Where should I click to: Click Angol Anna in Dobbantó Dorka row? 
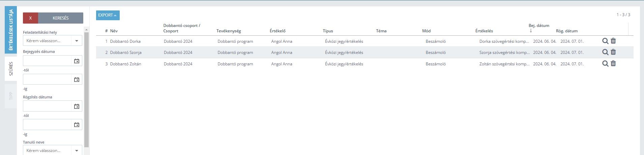tap(282, 41)
